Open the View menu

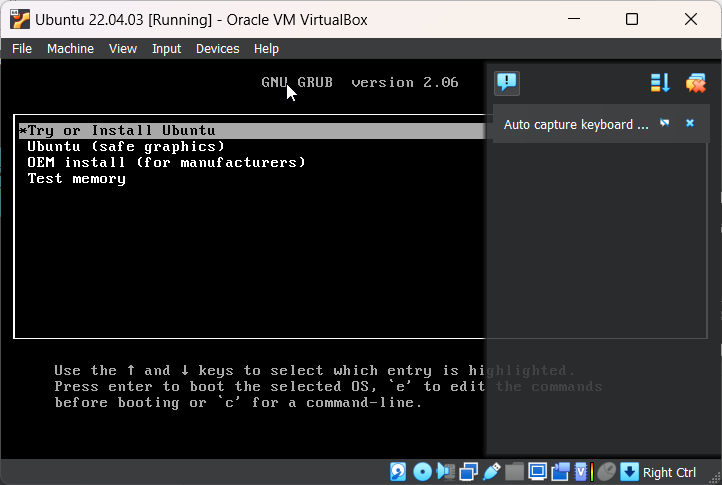click(123, 48)
